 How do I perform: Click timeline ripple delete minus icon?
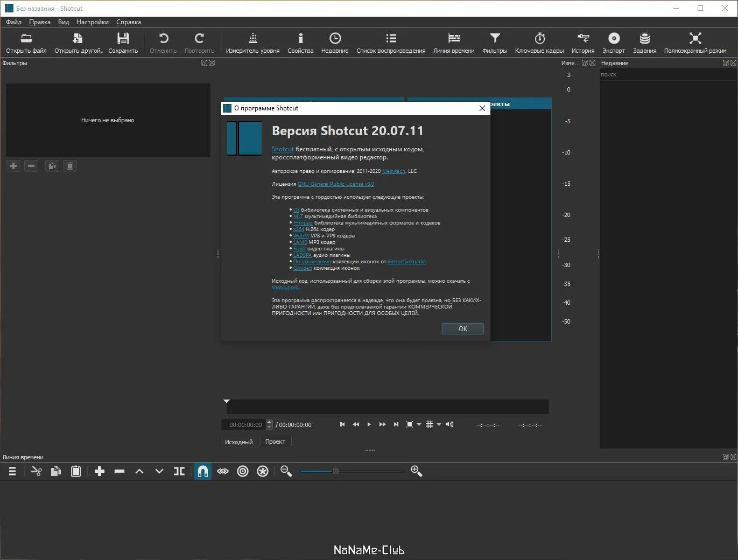coord(120,471)
